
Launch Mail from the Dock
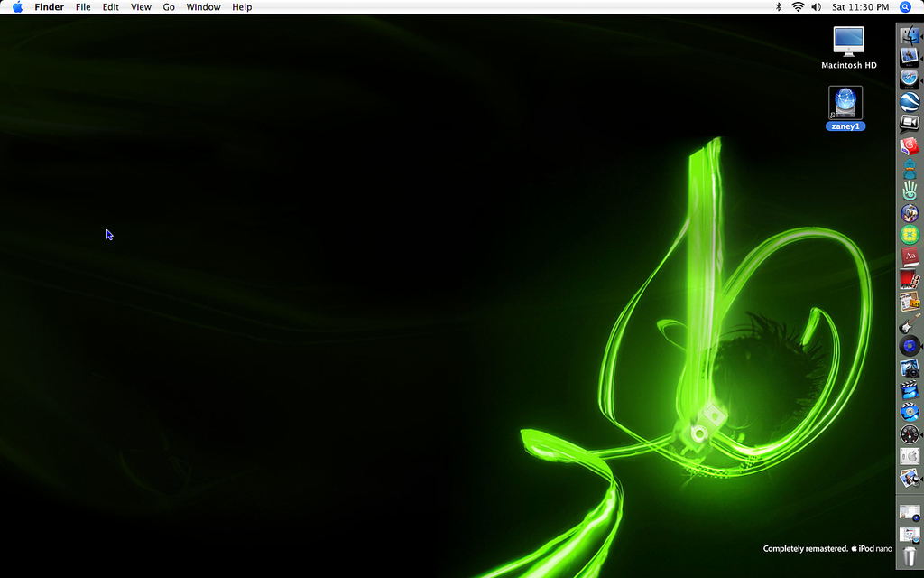point(910,57)
